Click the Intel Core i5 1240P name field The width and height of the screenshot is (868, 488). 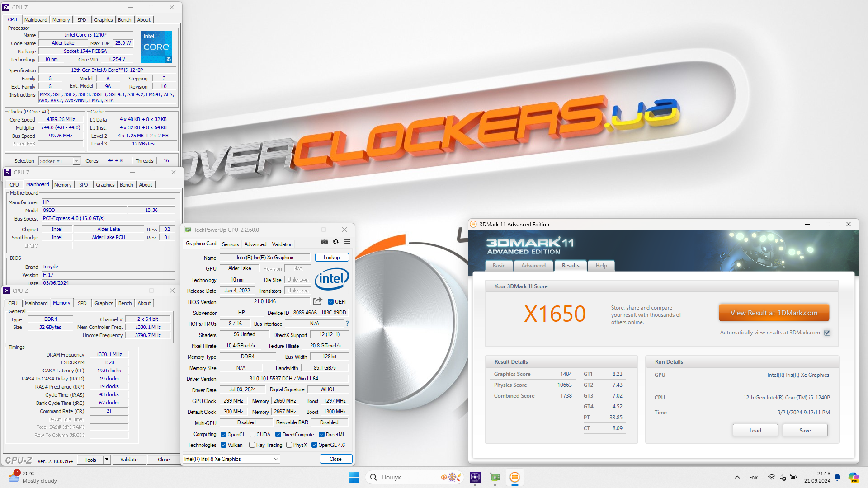coord(85,35)
